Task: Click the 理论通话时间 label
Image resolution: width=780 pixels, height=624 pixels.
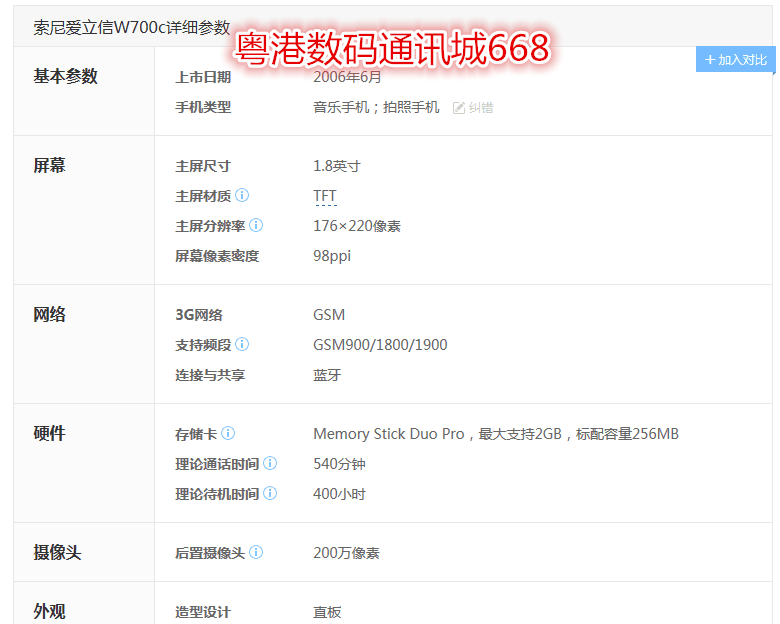Action: [x=217, y=464]
